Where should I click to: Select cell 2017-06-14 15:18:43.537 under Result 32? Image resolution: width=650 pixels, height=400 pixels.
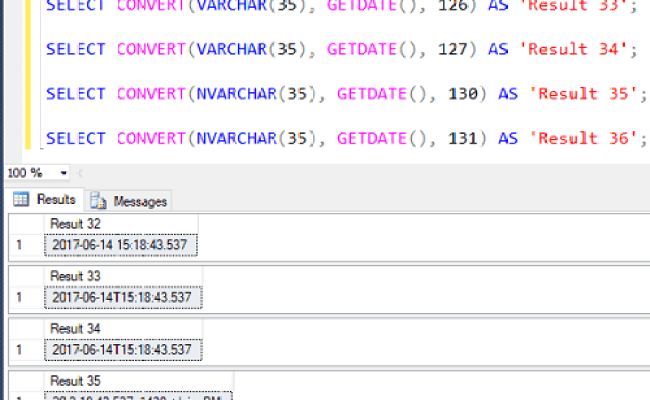click(x=121, y=245)
